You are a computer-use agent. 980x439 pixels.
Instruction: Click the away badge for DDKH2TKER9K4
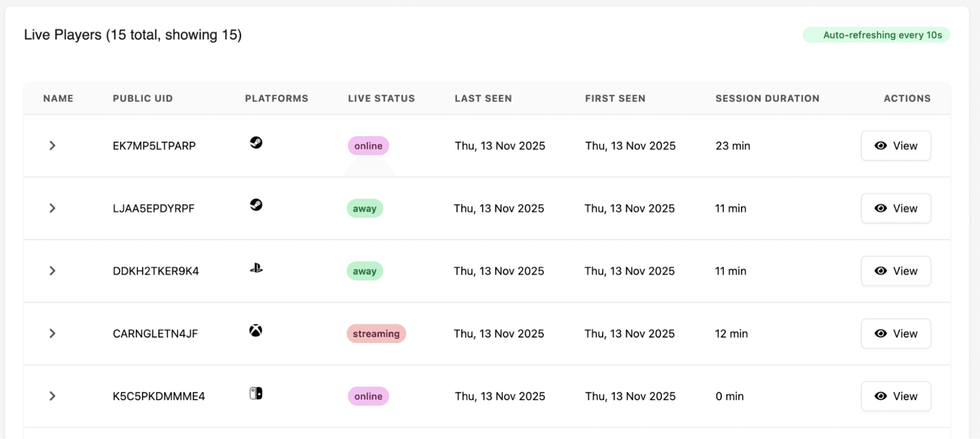pos(365,271)
